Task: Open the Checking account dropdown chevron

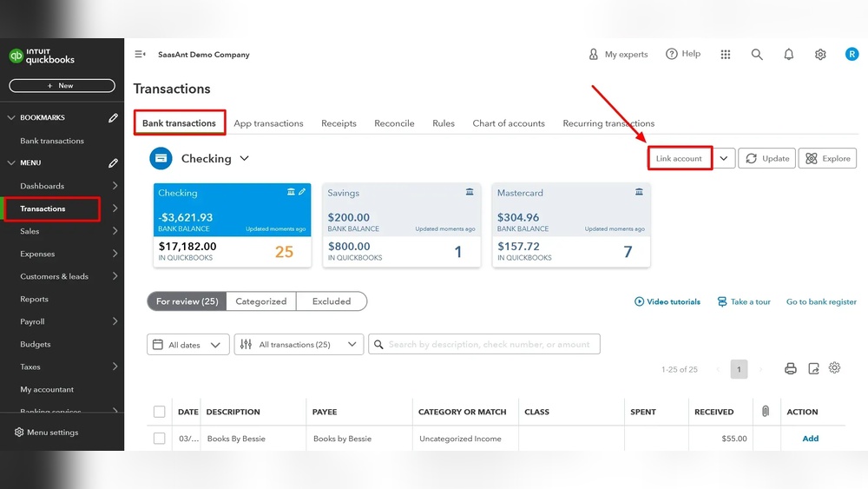Action: point(244,158)
